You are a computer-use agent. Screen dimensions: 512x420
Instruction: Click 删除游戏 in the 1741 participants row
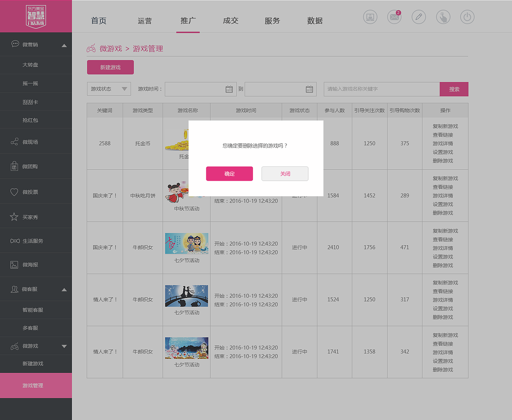[x=443, y=370]
